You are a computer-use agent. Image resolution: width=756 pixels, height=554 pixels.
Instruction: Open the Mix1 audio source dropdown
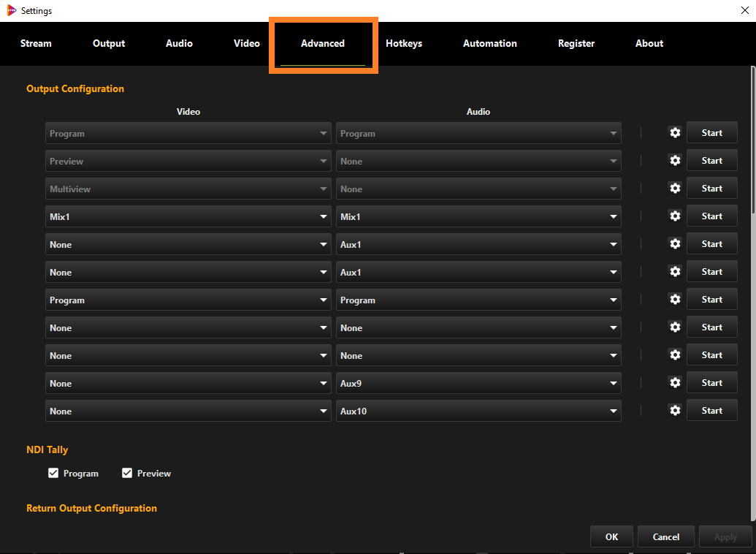pos(478,216)
